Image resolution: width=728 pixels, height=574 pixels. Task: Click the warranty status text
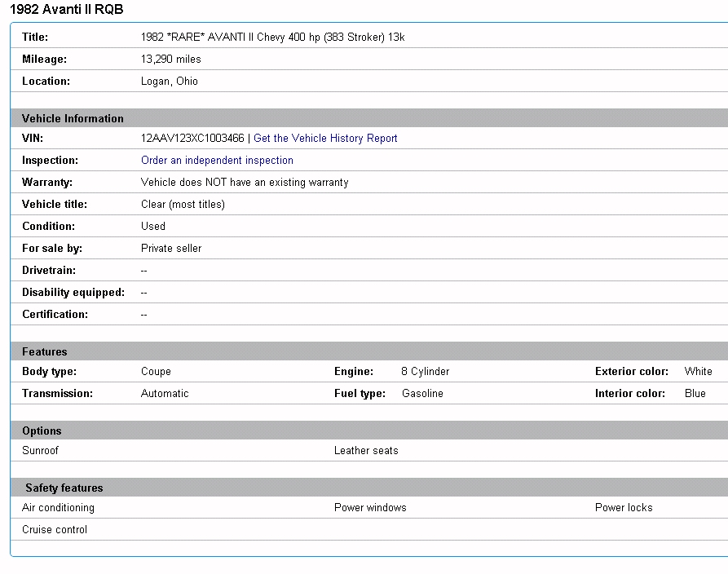click(x=245, y=183)
